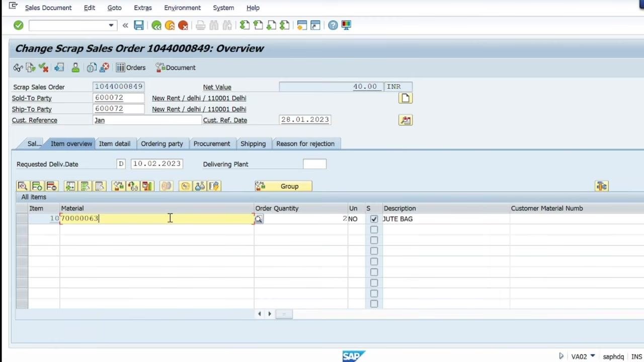Switch to the Item detail tab

tap(115, 144)
